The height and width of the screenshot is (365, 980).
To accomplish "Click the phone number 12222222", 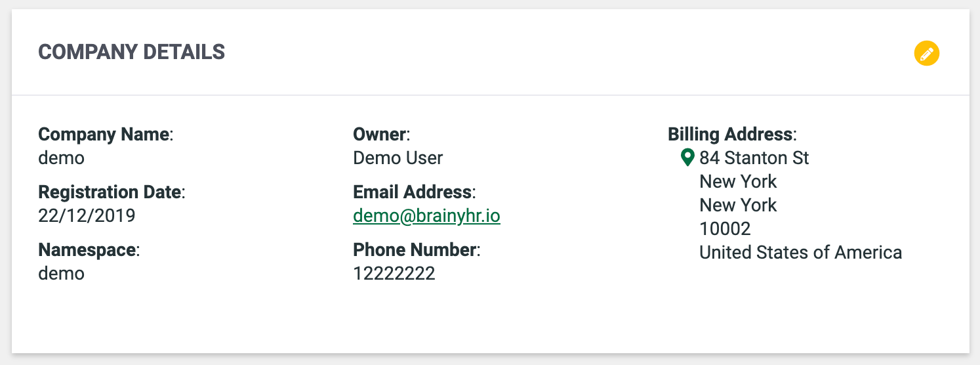I will click(394, 274).
